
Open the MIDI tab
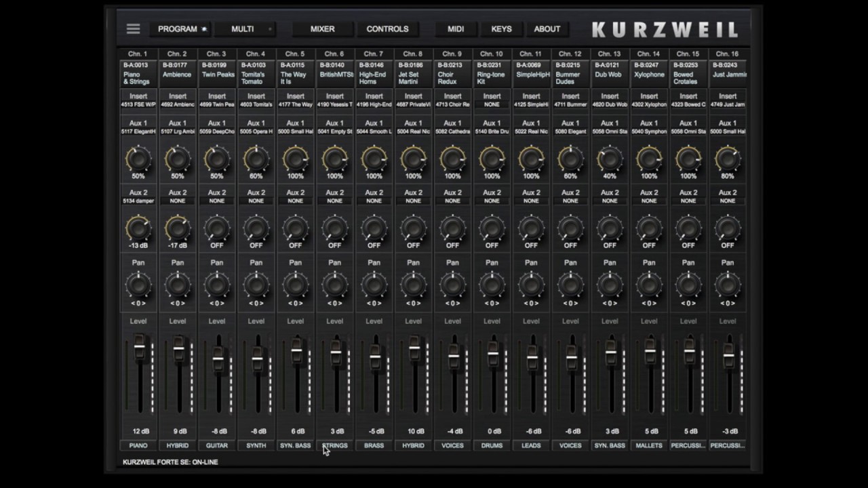pos(456,29)
